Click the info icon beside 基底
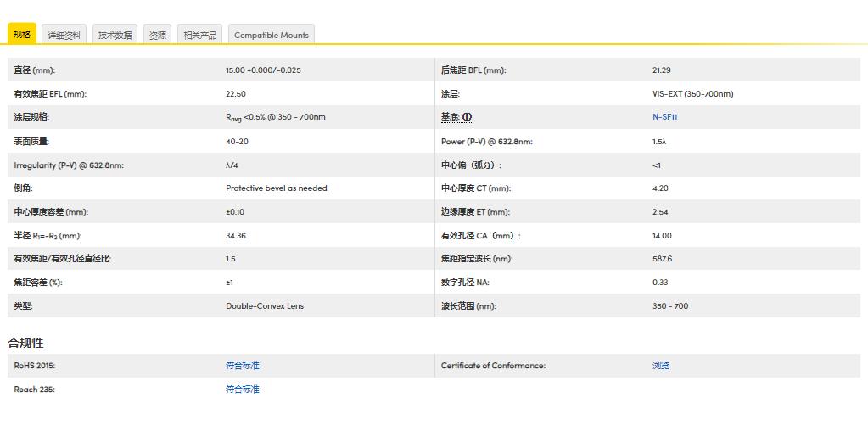 467,117
